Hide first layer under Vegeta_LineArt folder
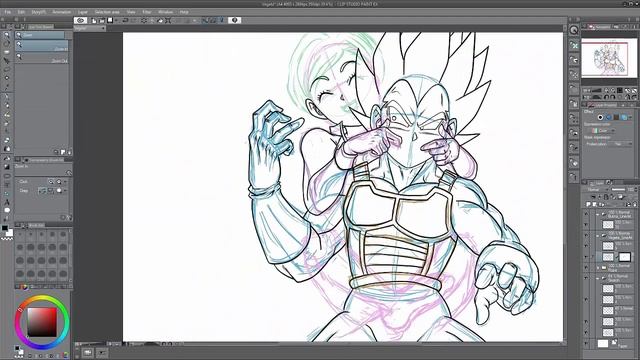The image size is (640, 360). point(586,246)
